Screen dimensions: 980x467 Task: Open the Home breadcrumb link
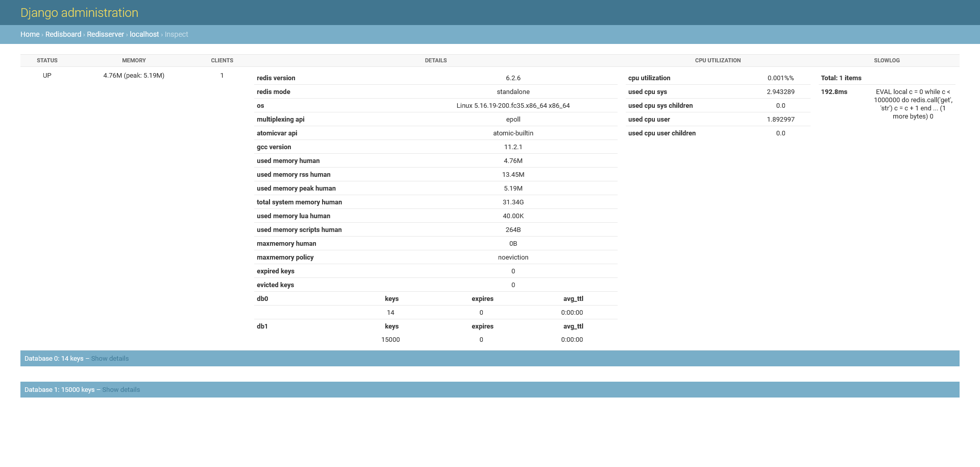pyautogui.click(x=30, y=34)
